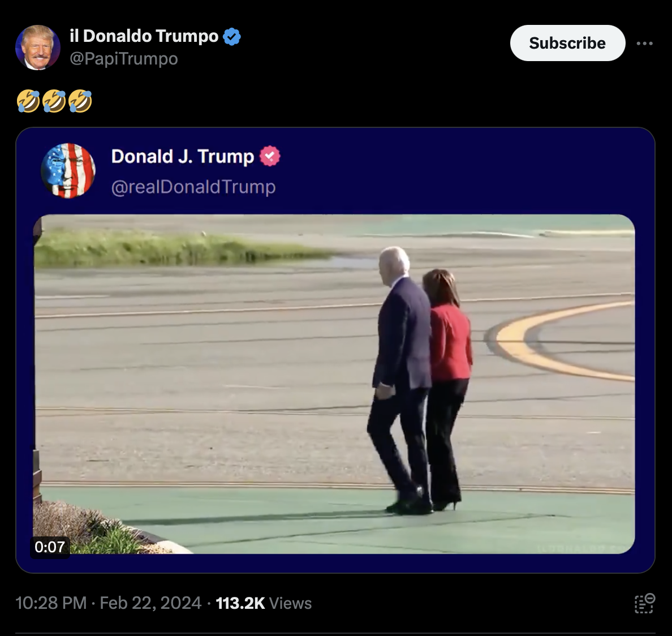This screenshot has width=672, height=636.
Task: Click the Donald J. Trump name in embedded card
Action: pyautogui.click(x=183, y=156)
